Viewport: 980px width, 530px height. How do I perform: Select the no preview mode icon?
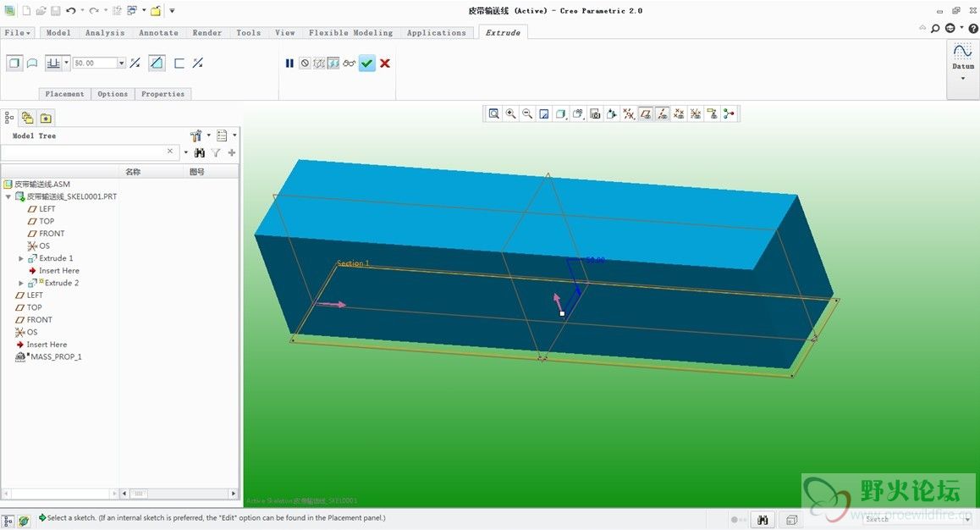305,63
